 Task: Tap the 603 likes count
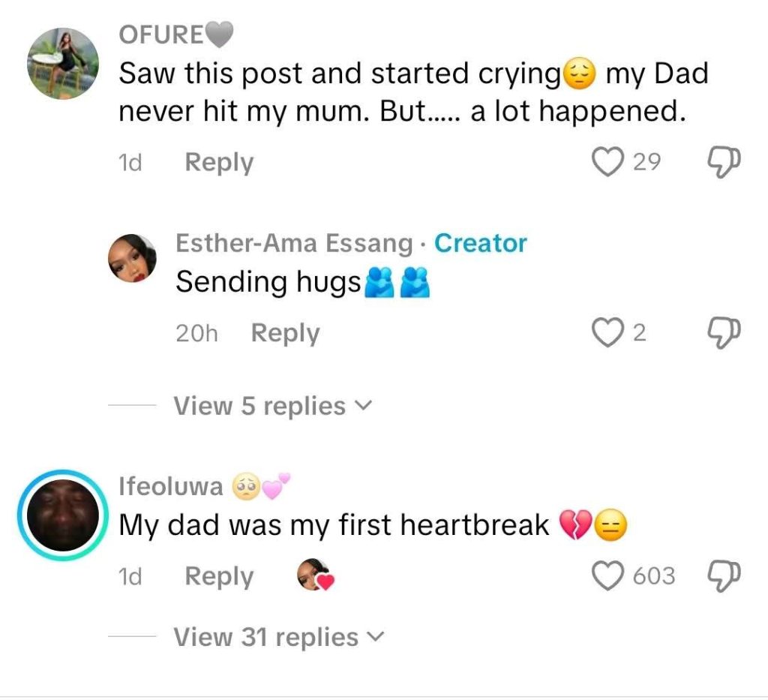654,576
